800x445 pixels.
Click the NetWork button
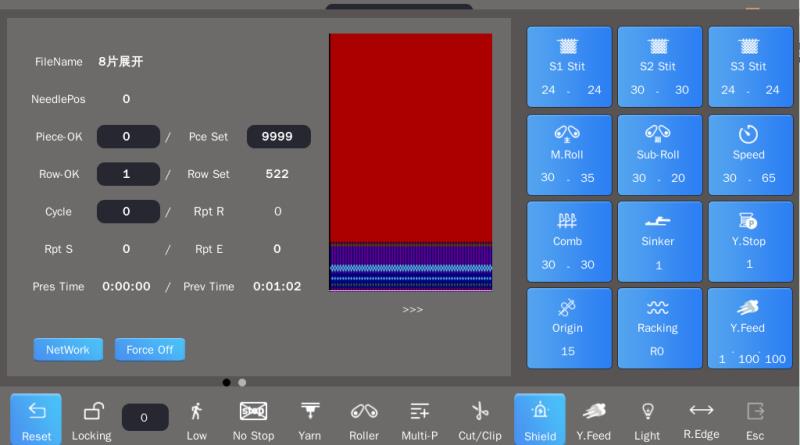tap(68, 350)
